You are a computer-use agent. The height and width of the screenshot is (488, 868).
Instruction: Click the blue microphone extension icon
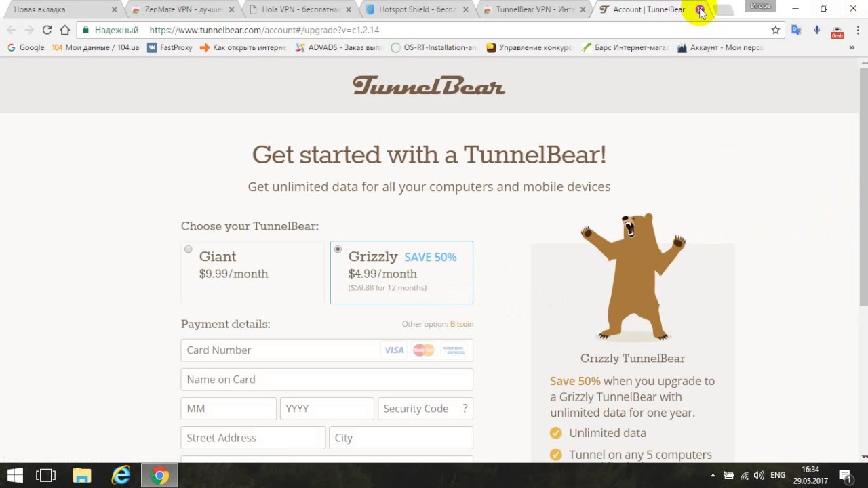(816, 30)
